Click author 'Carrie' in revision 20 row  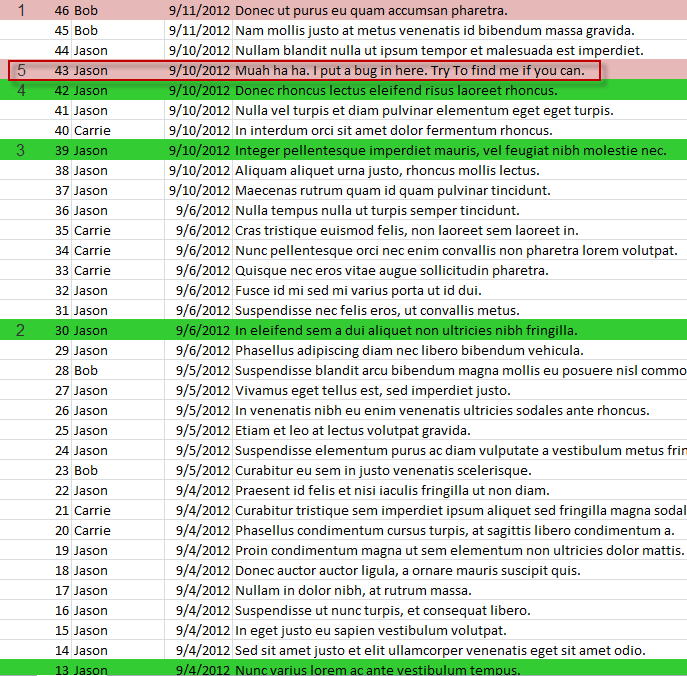(92, 531)
